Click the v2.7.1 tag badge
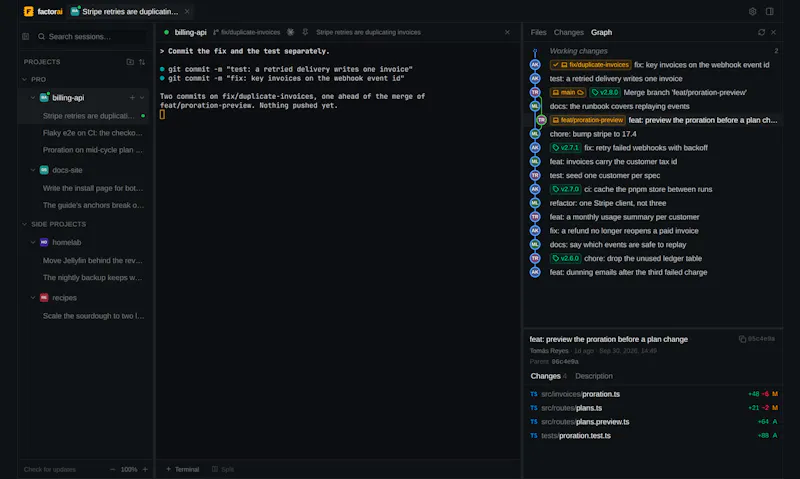This screenshot has height=479, width=800. 565,147
